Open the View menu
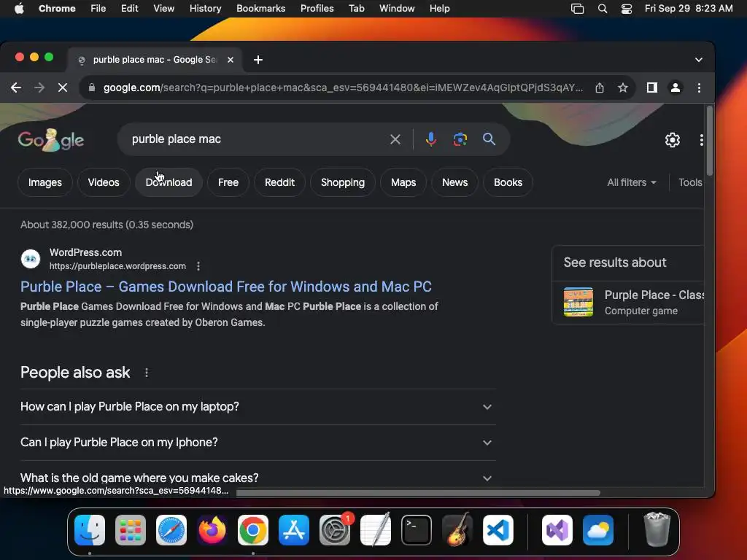The height and width of the screenshot is (560, 747). pos(163,8)
